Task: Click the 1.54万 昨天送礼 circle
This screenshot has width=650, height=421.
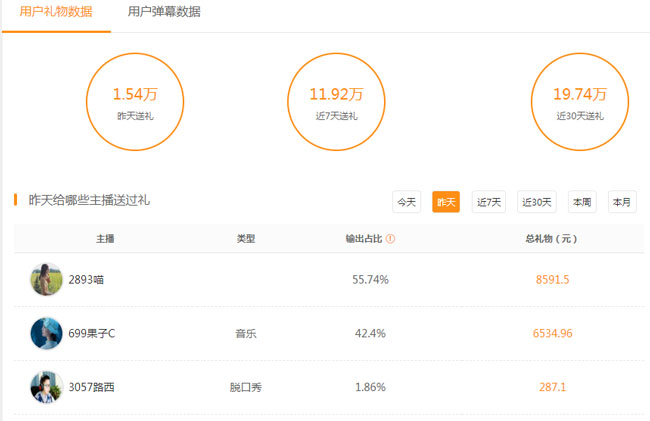Action: point(135,102)
